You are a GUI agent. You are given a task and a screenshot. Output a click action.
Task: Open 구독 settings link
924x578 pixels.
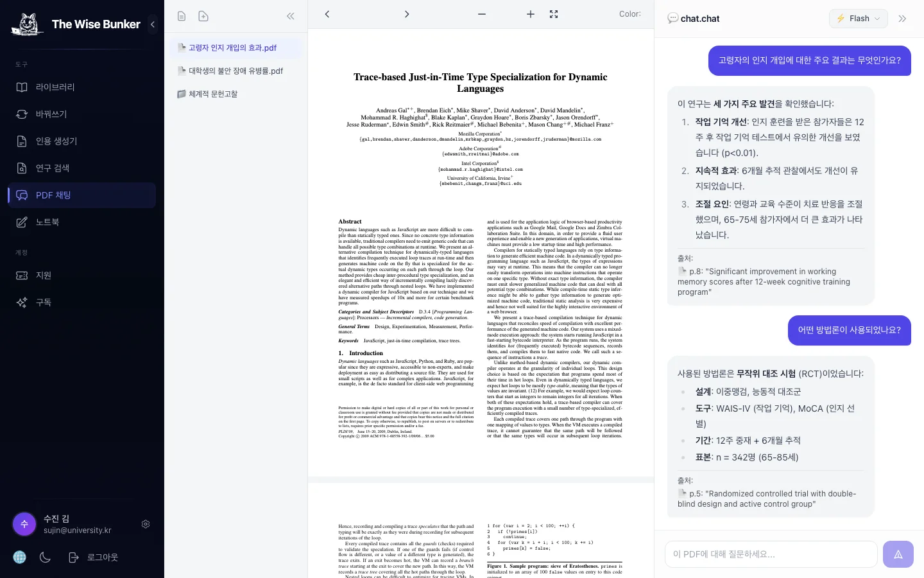pos(44,302)
